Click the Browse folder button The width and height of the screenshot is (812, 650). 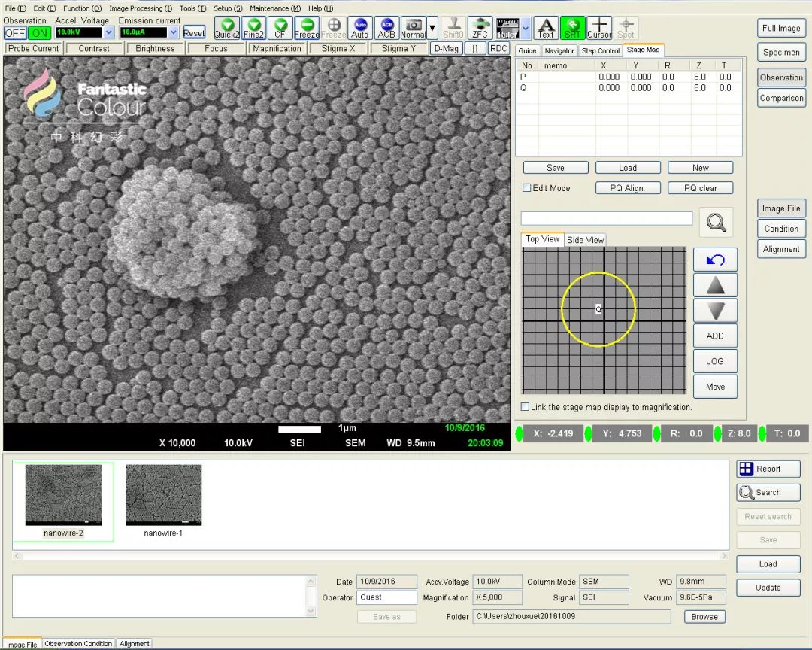pos(704,617)
